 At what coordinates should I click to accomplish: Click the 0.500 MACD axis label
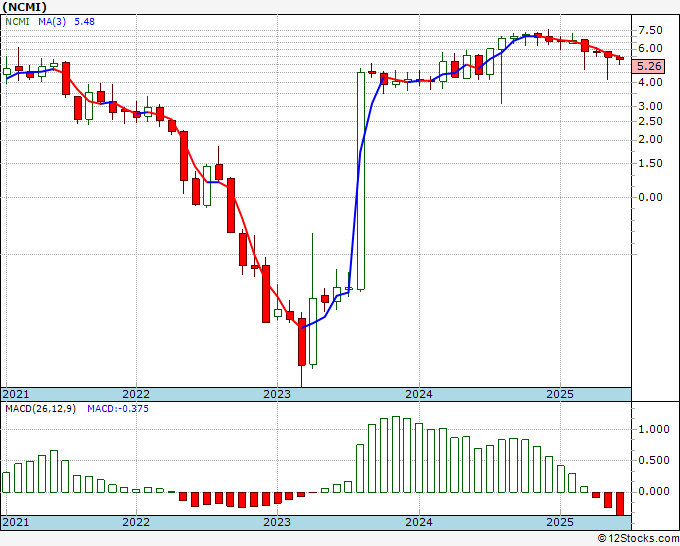tap(654, 461)
